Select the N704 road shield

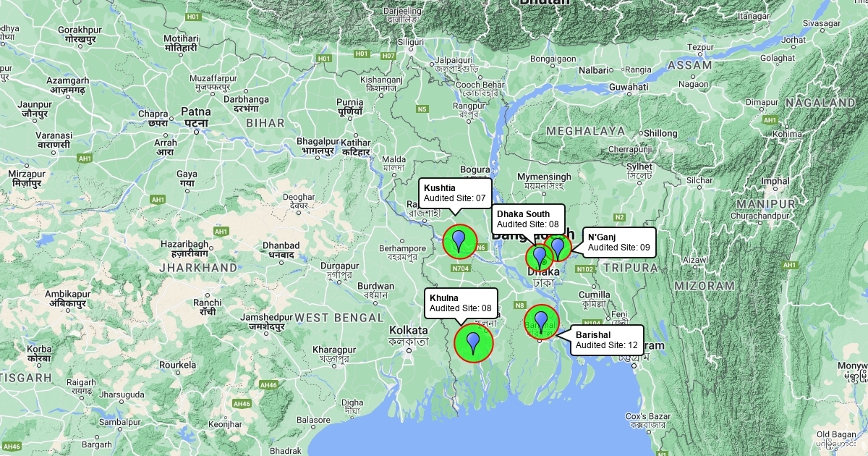[461, 269]
